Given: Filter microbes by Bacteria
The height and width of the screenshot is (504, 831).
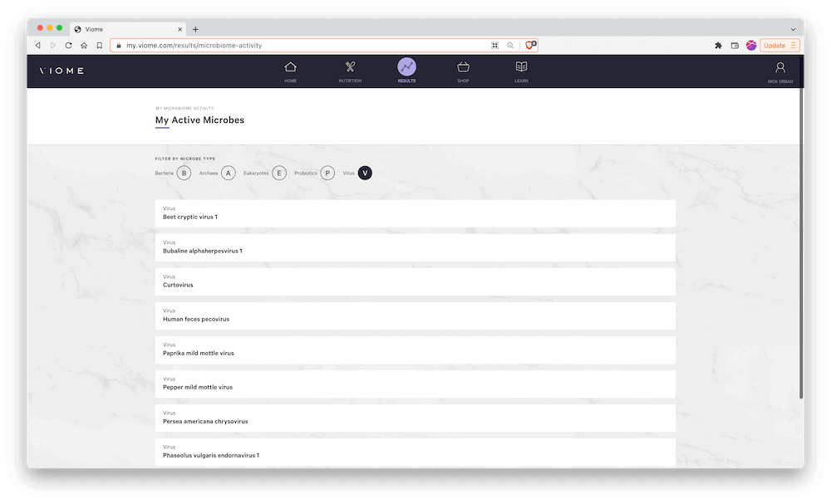Looking at the screenshot, I should [x=184, y=173].
